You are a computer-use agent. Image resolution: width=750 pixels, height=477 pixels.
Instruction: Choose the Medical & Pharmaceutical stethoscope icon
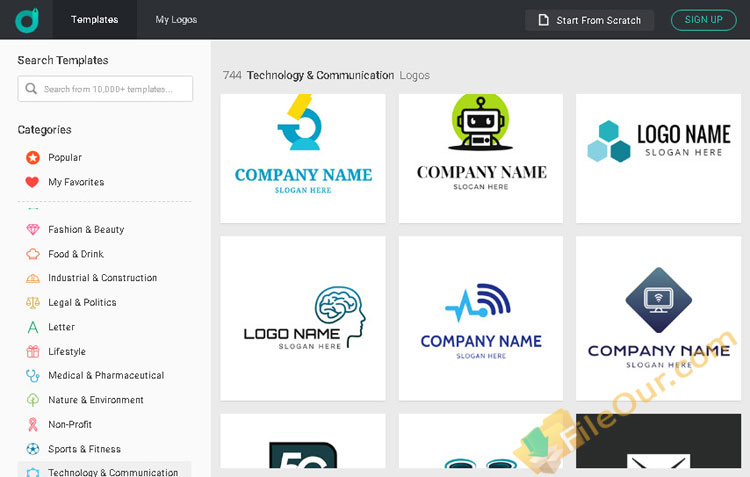(32, 375)
